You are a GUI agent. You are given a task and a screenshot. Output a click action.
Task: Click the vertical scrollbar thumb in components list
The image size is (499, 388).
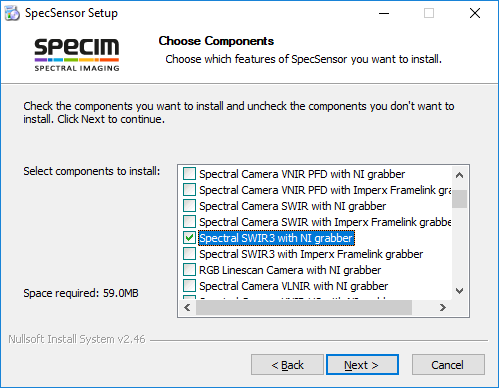[459, 199]
